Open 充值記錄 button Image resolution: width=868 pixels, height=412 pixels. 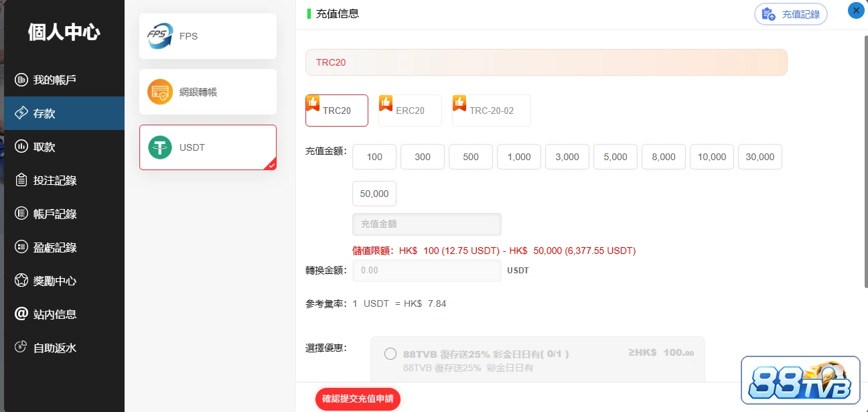pos(791,14)
